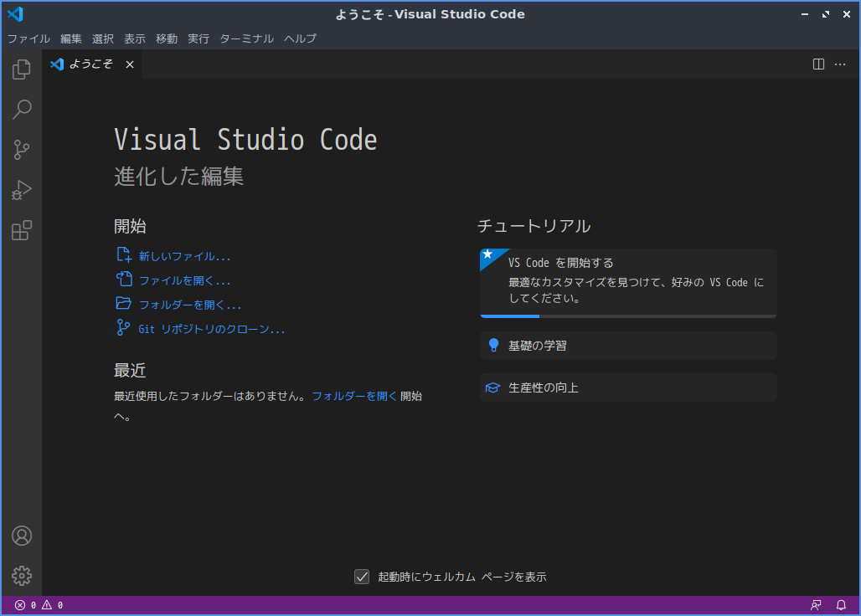Click the lightbulb icon on 基礎の学習
The image size is (861, 616).
pyautogui.click(x=493, y=345)
